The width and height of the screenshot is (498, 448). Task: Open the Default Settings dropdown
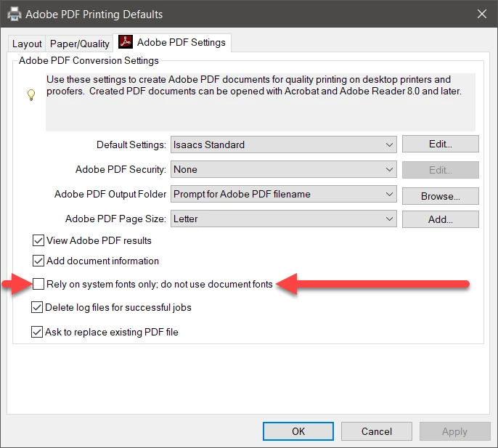click(283, 144)
